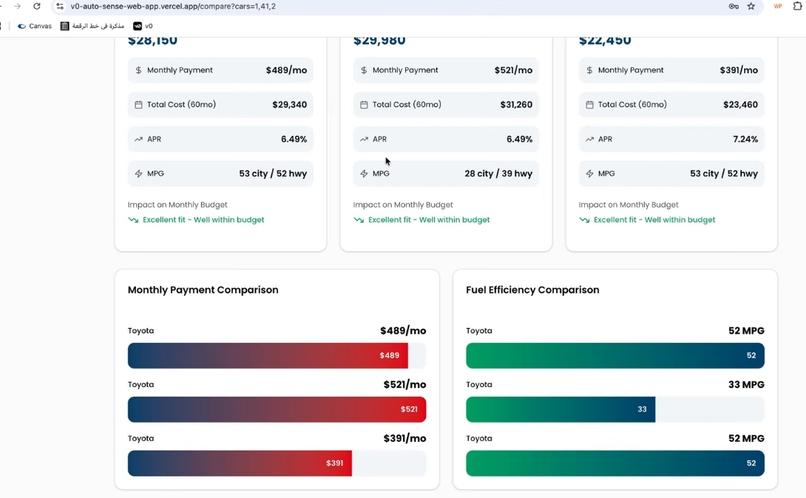Click the calendar icon beside the $31,260 total cost
Screen dimensions: 806x498
pyautogui.click(x=364, y=104)
